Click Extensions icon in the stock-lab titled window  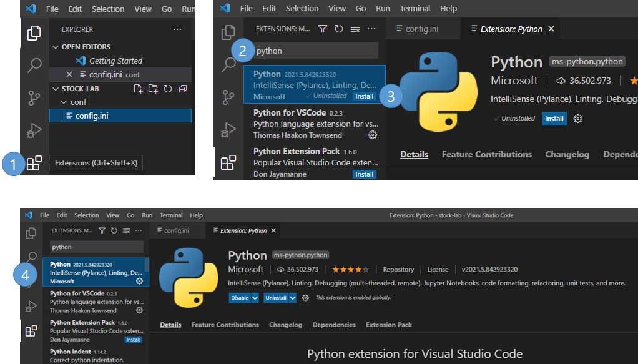tap(31, 331)
